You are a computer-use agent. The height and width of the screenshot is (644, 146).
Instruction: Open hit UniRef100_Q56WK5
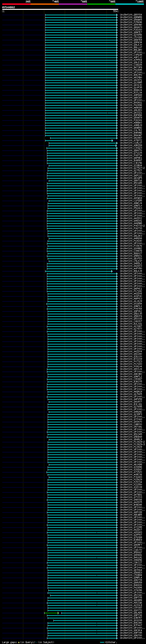tap(131, 20)
